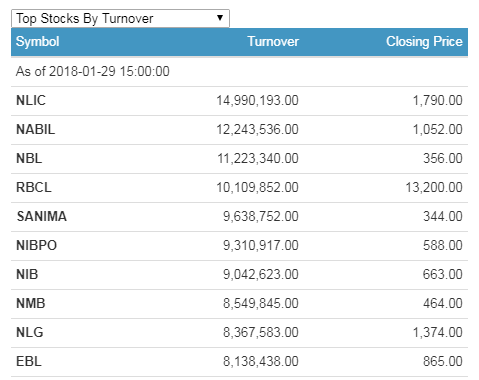This screenshot has height=380, width=479.
Task: Open the SANIMA stock symbol link
Action: click(42, 216)
